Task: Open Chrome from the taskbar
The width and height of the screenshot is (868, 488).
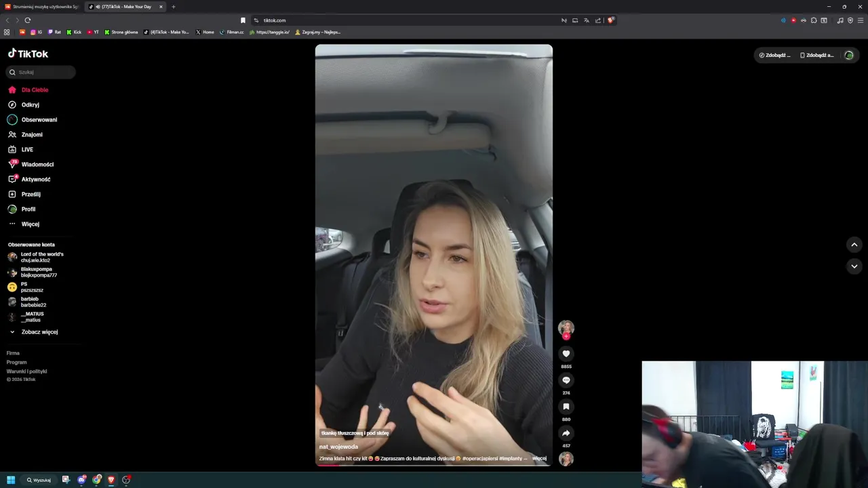Action: point(97,480)
